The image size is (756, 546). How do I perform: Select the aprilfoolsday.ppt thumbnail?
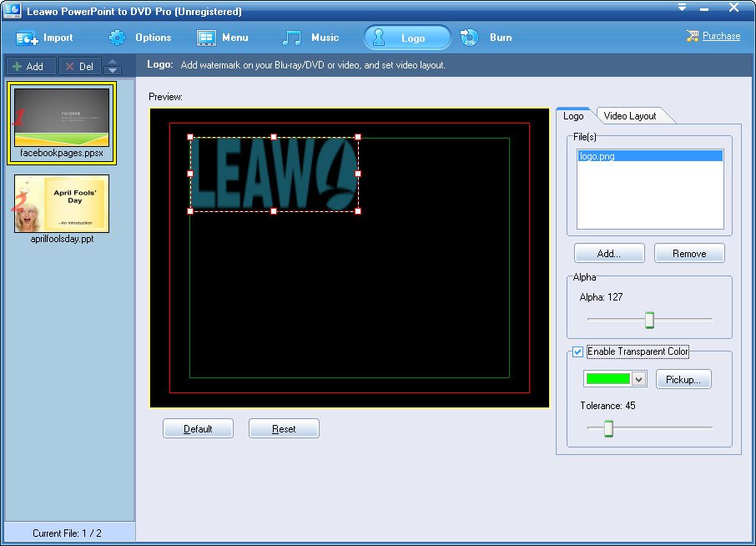point(61,203)
